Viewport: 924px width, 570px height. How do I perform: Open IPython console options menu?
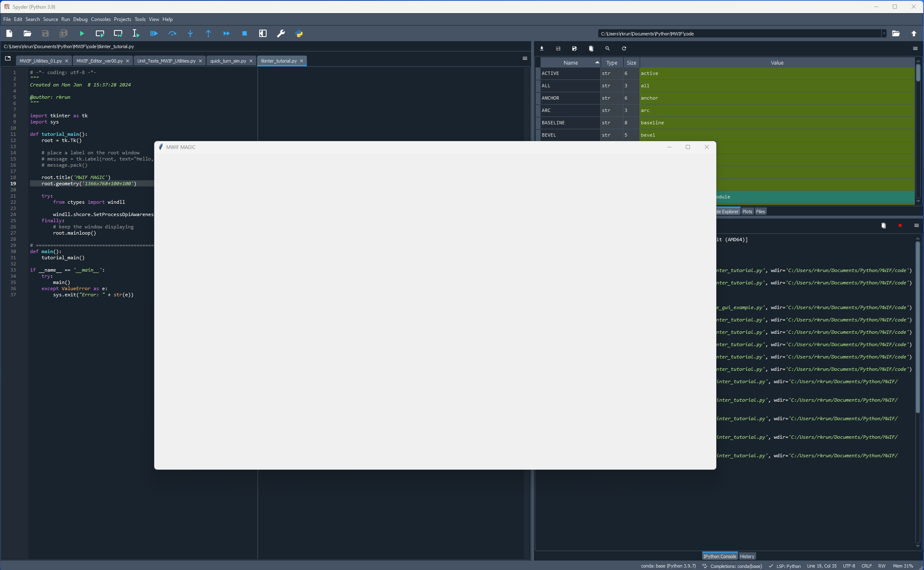[917, 226]
